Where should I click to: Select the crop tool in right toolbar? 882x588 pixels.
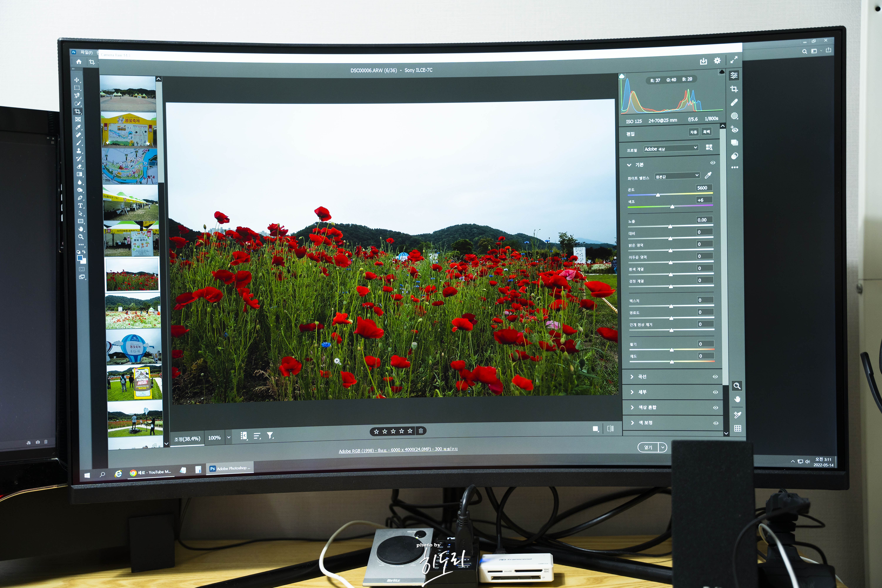[734, 89]
